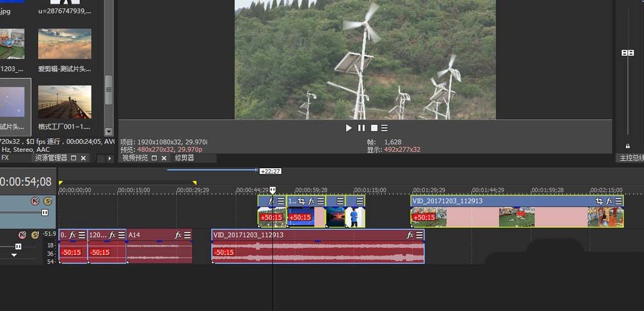
Task: Select the A14 audio clip
Action: coord(159,246)
